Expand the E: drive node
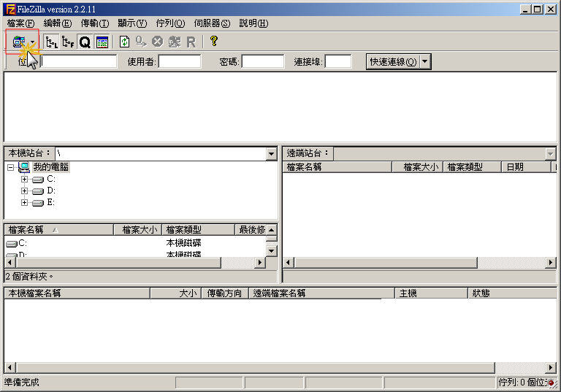Image resolution: width=561 pixels, height=392 pixels. coord(24,202)
